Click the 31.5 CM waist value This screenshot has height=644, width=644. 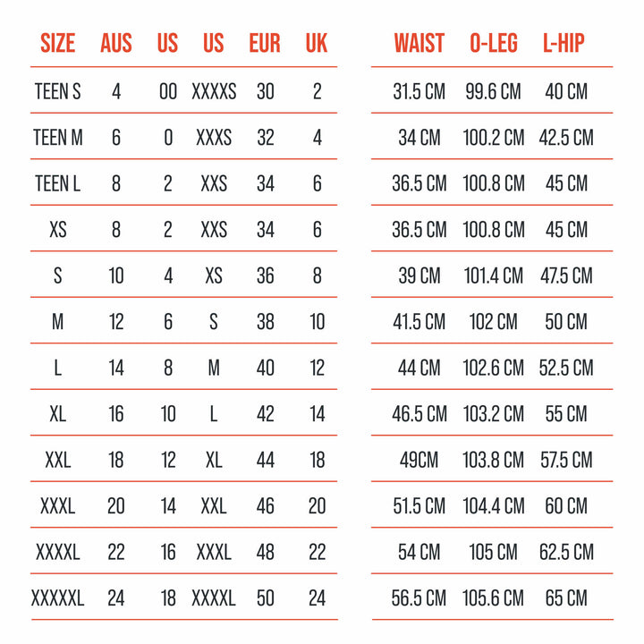click(419, 91)
